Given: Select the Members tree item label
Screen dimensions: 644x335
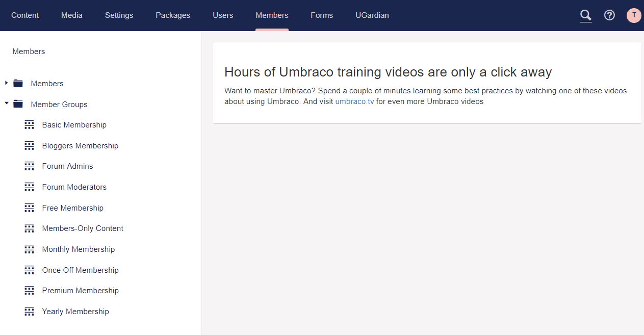Looking at the screenshot, I should 47,84.
